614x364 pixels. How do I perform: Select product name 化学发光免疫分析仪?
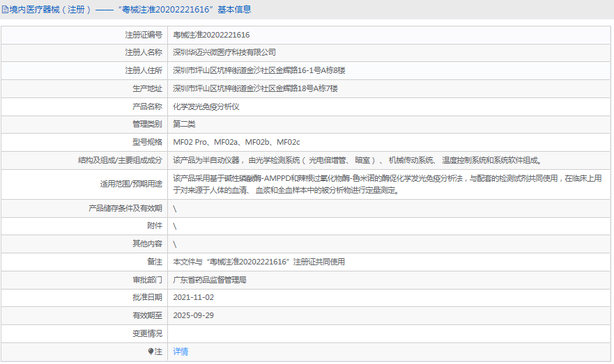[206, 106]
